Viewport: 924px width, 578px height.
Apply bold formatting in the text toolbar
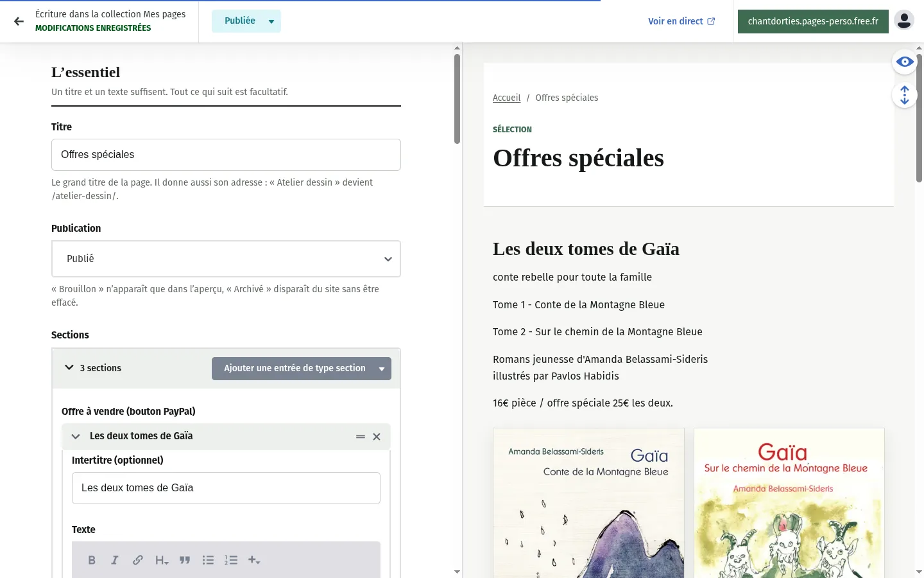point(92,560)
